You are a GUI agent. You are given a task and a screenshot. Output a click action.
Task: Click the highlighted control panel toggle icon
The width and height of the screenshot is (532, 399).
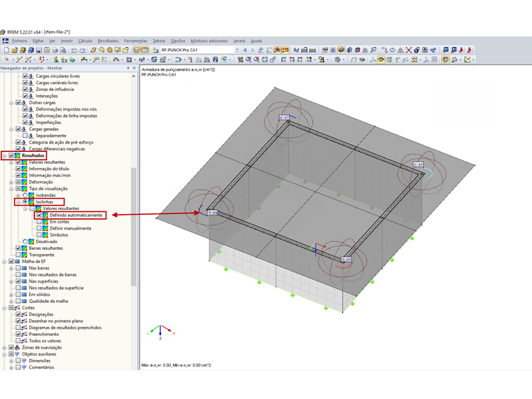445,59
